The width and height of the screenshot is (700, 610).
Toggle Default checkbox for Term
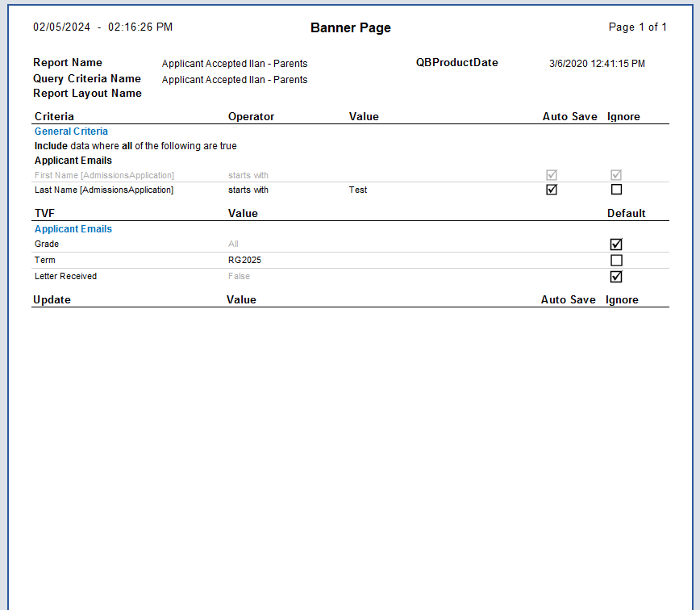616,260
